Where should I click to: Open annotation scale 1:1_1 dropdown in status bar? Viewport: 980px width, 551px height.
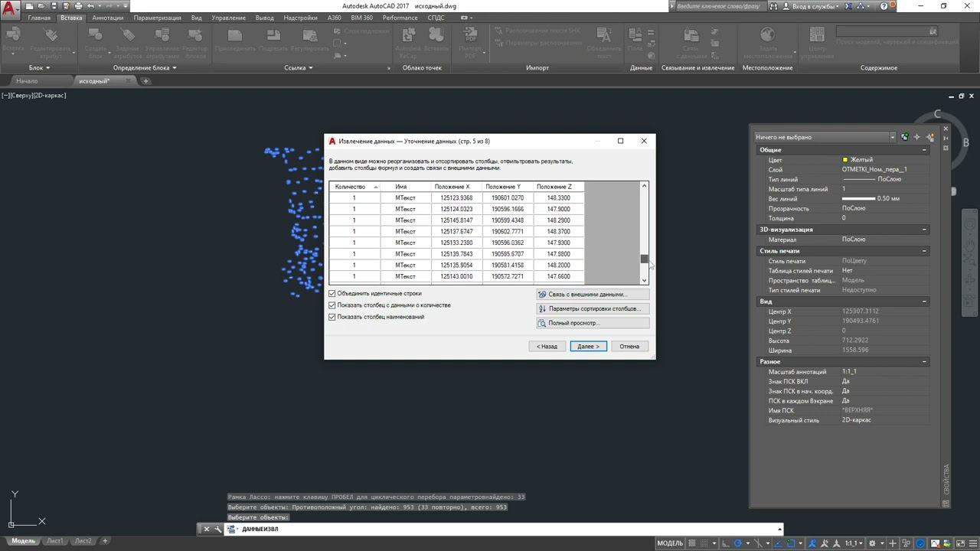(852, 543)
